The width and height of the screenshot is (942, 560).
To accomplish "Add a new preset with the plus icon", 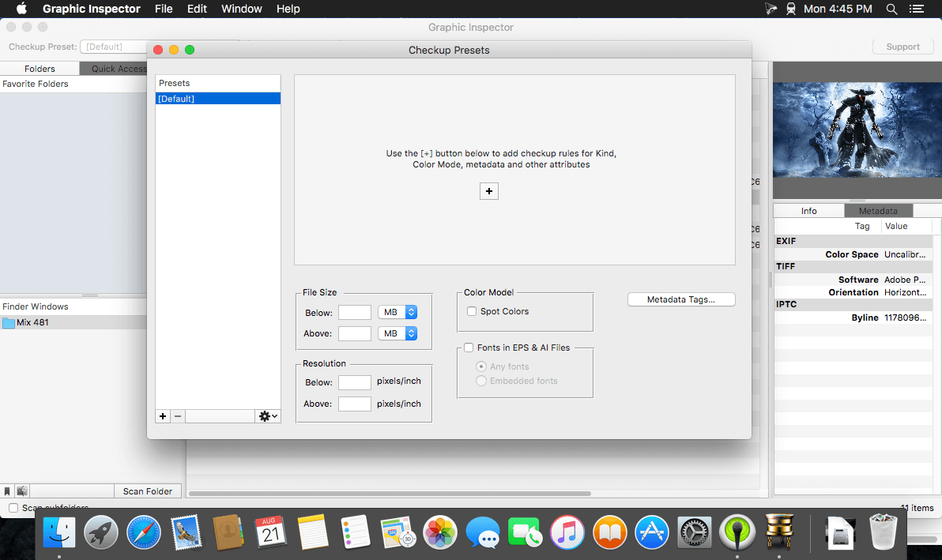I will coord(163,416).
